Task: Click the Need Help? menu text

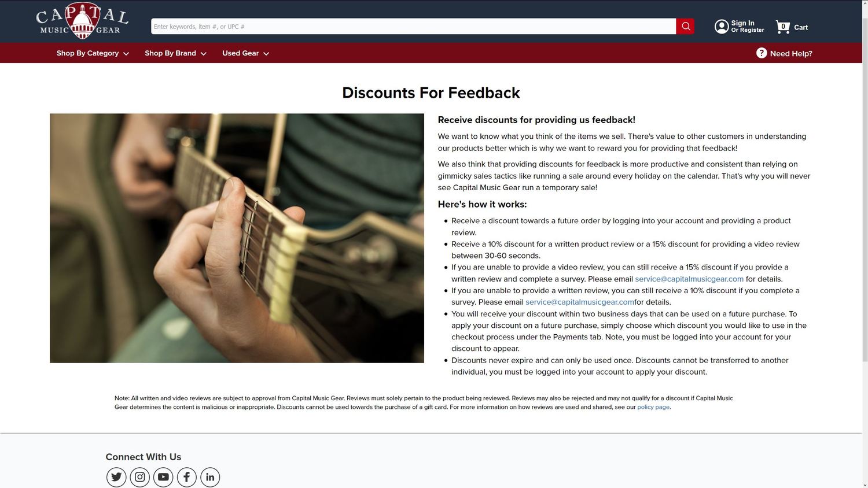Action: pos(791,54)
